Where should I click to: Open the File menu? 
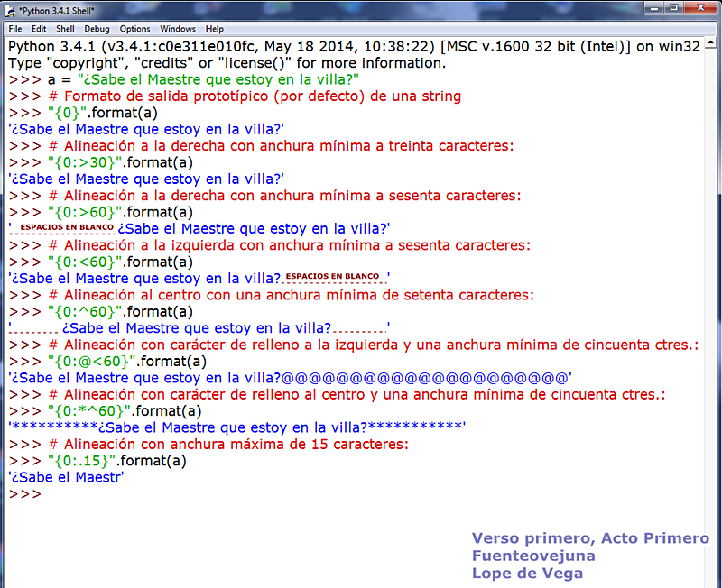pyautogui.click(x=14, y=28)
